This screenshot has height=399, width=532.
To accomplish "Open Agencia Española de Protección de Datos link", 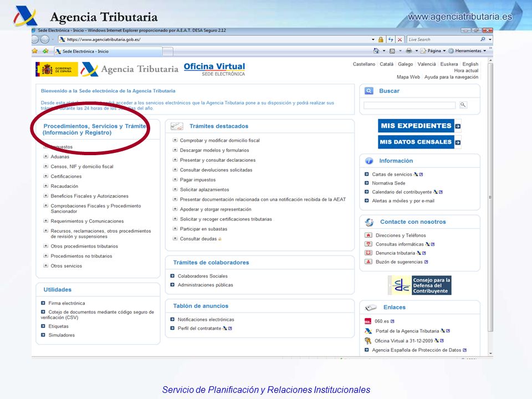I will coord(417,350).
